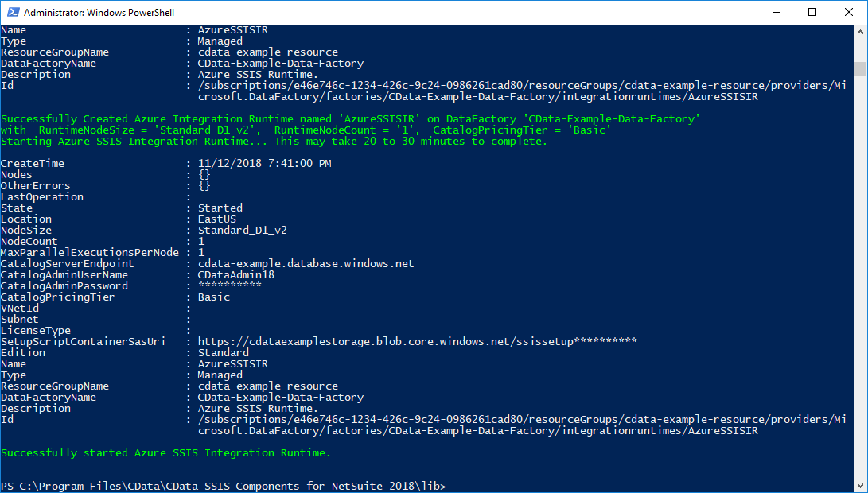Click the Edition value 'Standard'
Viewport: 868px width, 493px height.
coord(223,352)
